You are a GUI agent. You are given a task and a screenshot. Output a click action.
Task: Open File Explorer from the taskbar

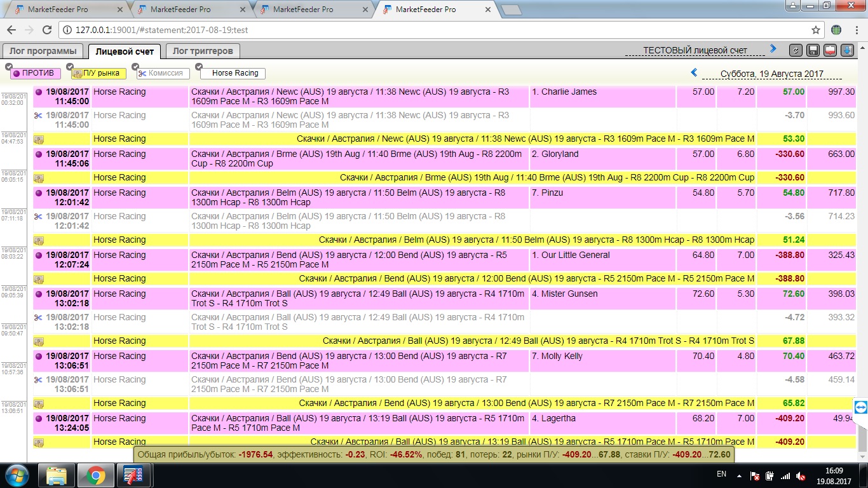pyautogui.click(x=57, y=475)
